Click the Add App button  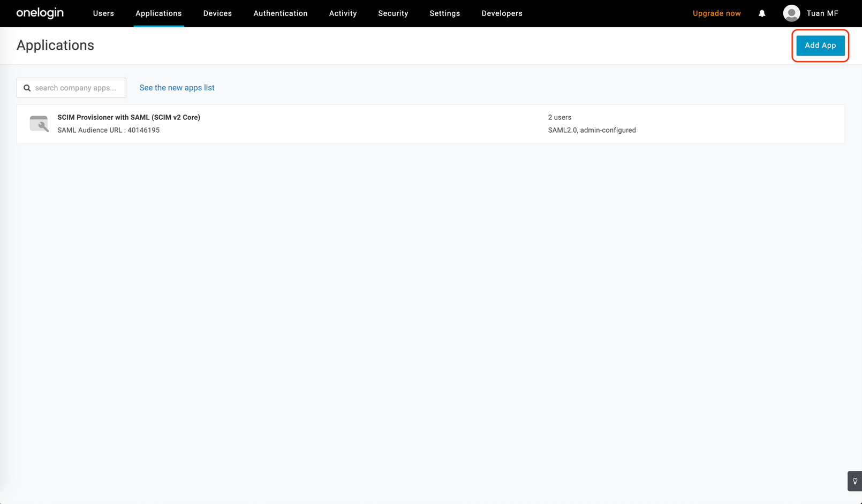coord(820,45)
